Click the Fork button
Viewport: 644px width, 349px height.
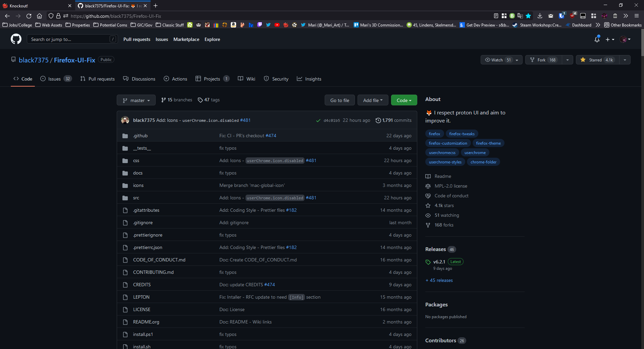pyautogui.click(x=544, y=60)
